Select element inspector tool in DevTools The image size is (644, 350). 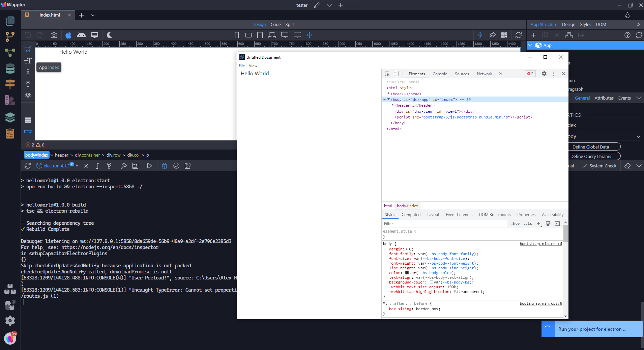coord(387,74)
